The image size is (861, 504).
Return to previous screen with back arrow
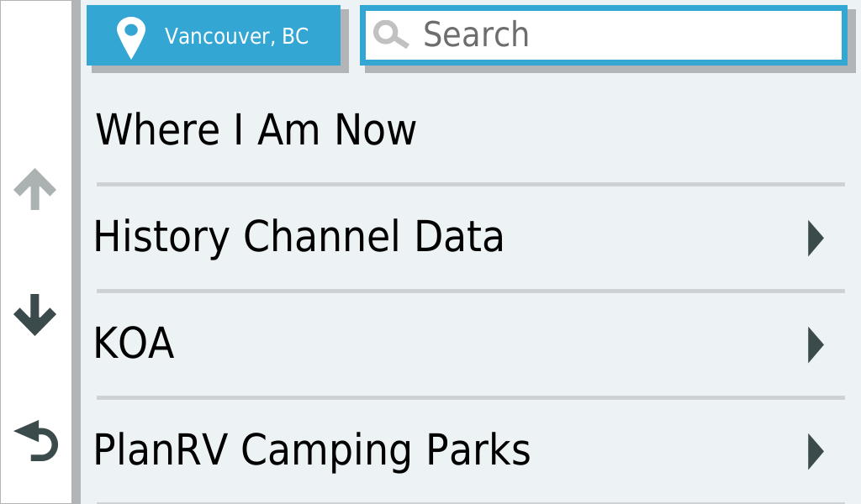(35, 440)
